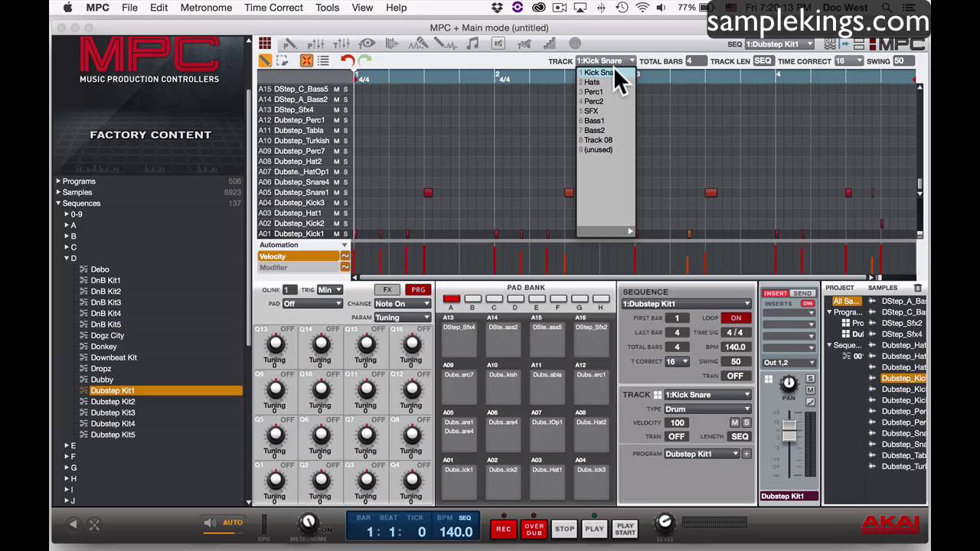This screenshot has width=980, height=551.
Task: Open Track View eye icon
Action: click(367, 44)
